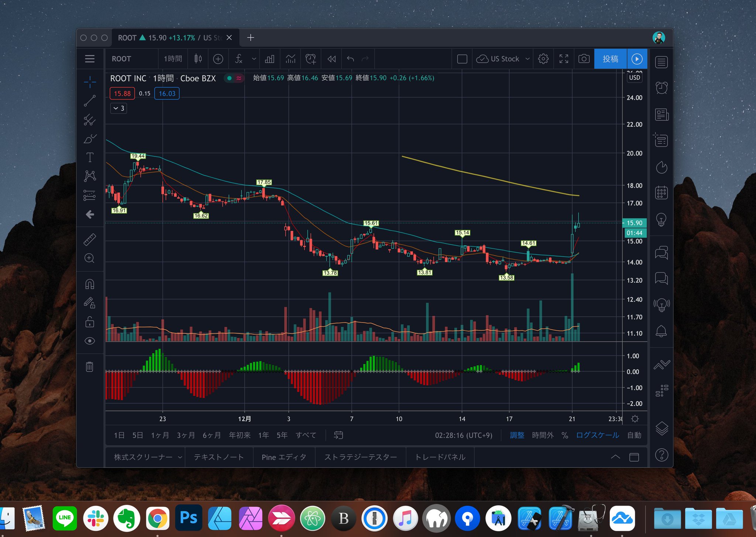756x537 pixels.
Task: Open the US Stock saved layout cloud button
Action: 498,59
